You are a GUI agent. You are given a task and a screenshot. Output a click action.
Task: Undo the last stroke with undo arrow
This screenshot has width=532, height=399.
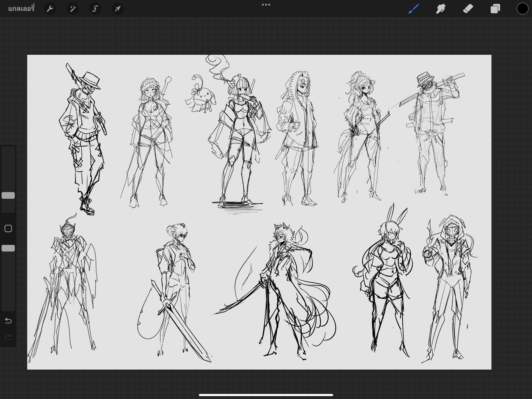8,321
